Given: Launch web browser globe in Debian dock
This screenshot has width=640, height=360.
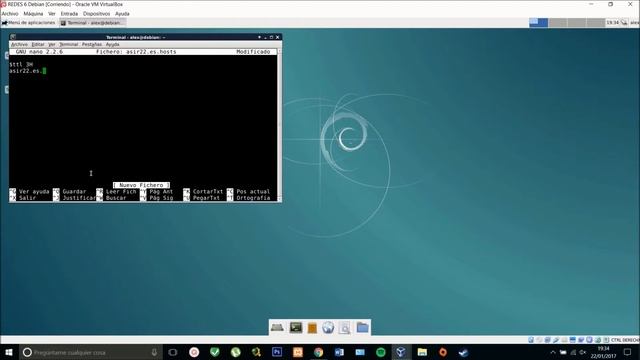Looking at the screenshot, I should click(x=328, y=328).
